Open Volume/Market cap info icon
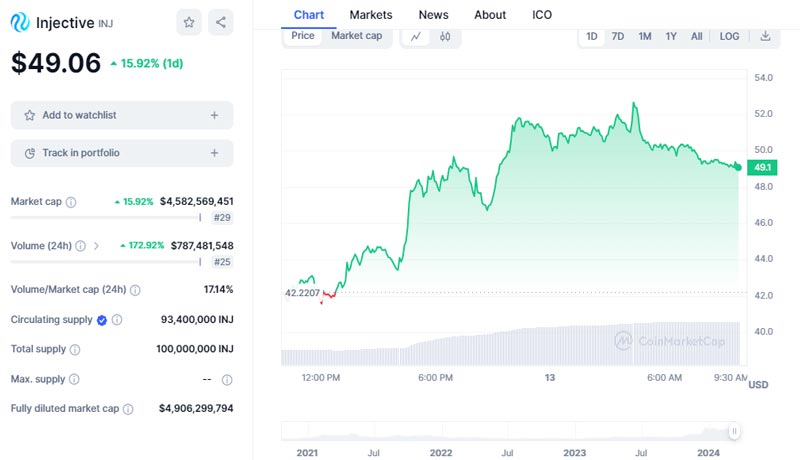Viewport: 800px width, 460px height. pyautogui.click(x=135, y=290)
